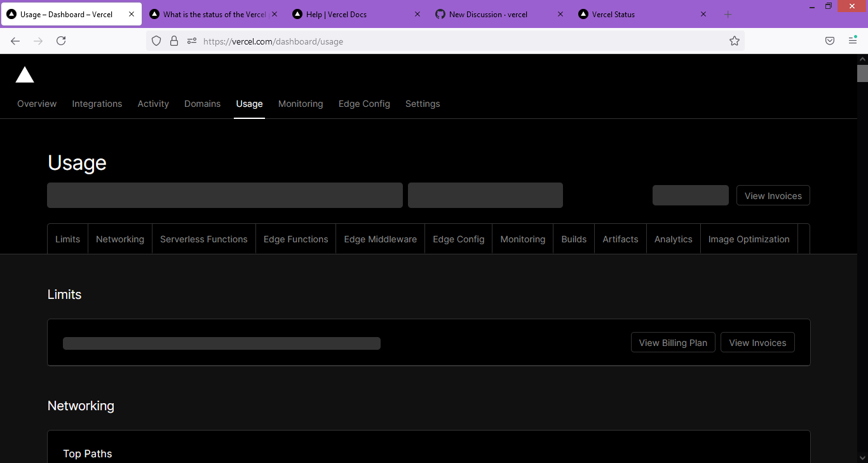Switch to Vercel Status browser tab

642,14
